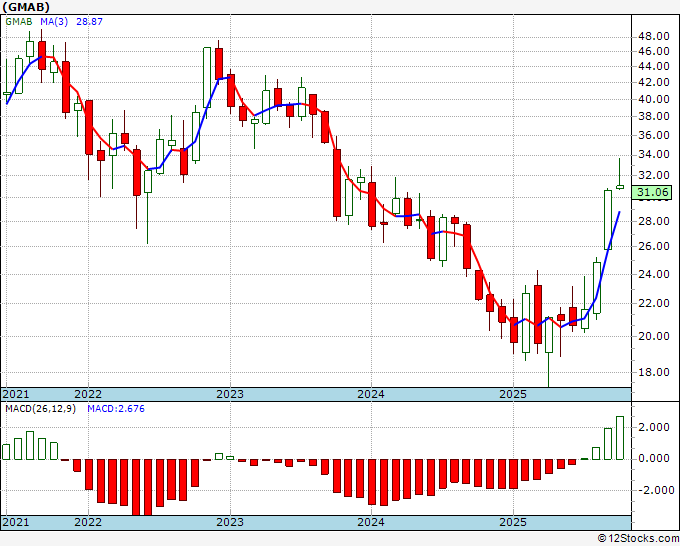Click the 2021 label on price timeline
The height and width of the screenshot is (546, 680).
(16, 394)
